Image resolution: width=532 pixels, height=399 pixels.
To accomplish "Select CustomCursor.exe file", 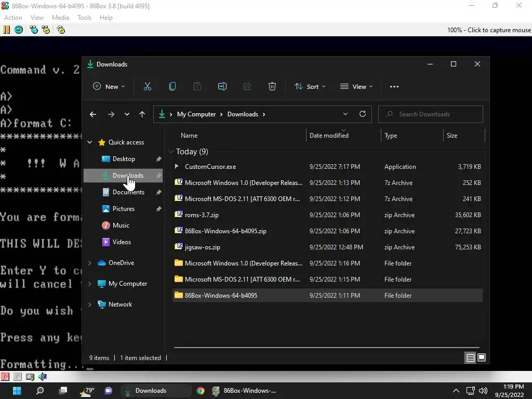I will (x=327, y=167).
